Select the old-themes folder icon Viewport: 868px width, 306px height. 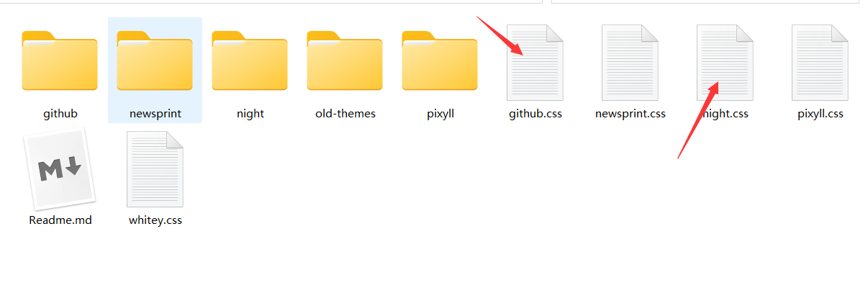(x=345, y=61)
